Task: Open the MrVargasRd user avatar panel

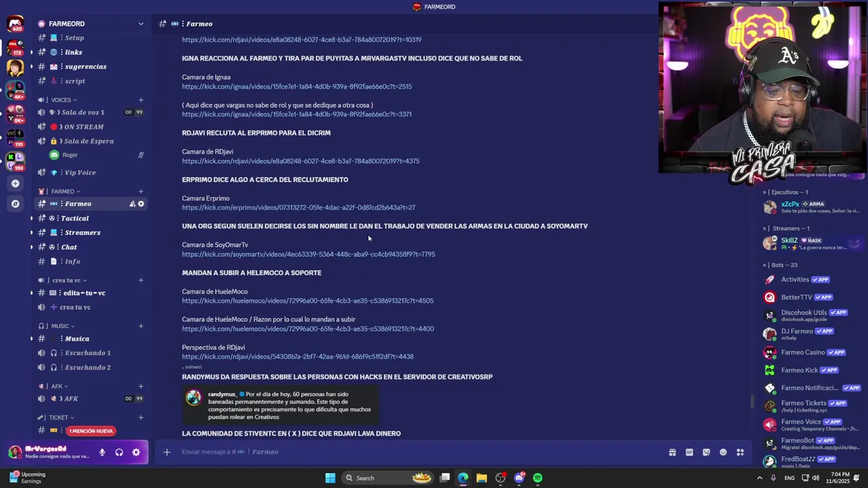Action: [x=51, y=452]
